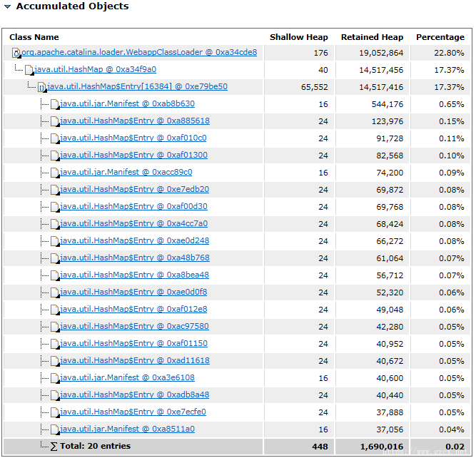
Task: Click icon beside HashMap$Entry @ 0xa885618
Action: tap(55, 121)
